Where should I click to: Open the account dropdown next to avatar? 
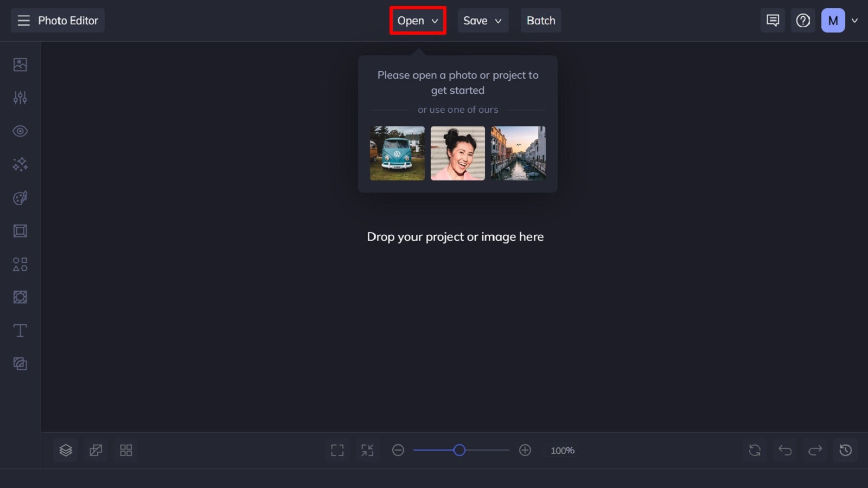click(x=855, y=21)
